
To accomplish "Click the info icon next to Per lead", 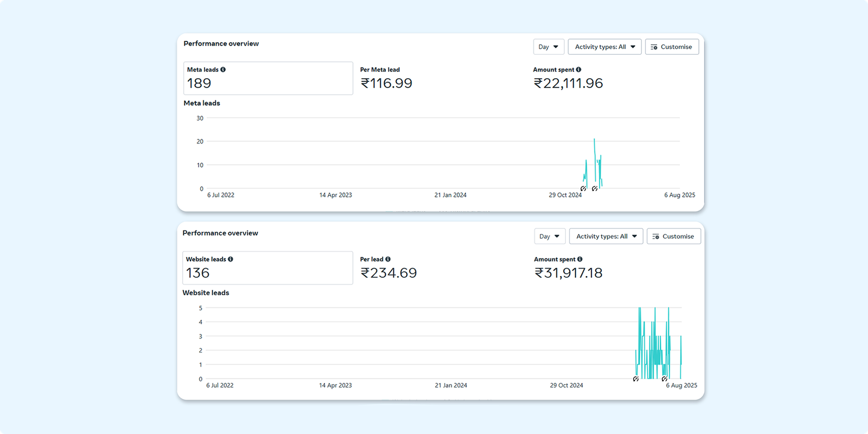I will (388, 259).
